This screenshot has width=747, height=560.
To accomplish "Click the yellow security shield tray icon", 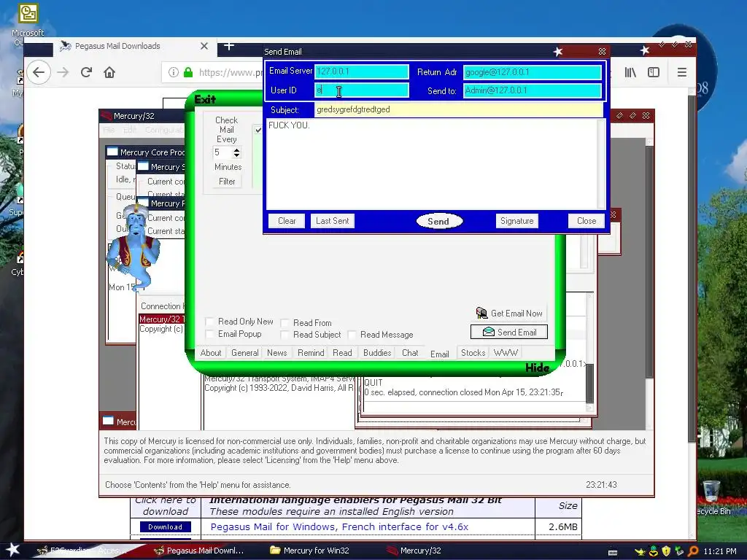I will coord(667,551).
